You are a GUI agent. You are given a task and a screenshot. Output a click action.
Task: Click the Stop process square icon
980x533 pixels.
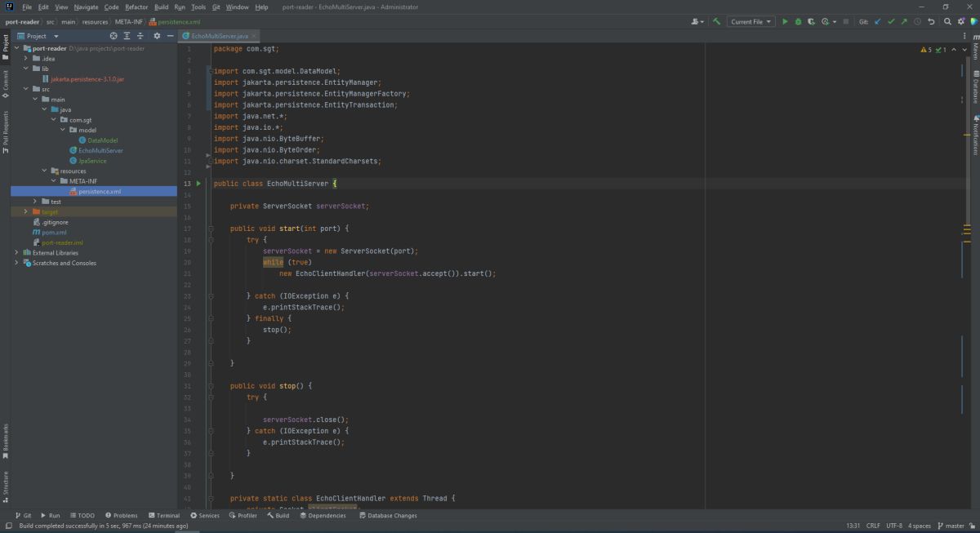(x=846, y=21)
